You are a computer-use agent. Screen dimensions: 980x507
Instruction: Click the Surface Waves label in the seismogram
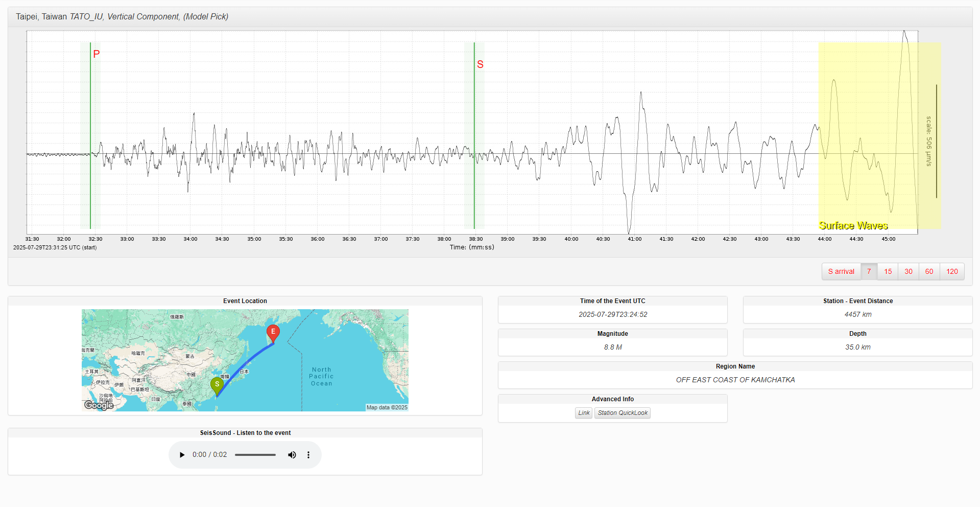(853, 225)
